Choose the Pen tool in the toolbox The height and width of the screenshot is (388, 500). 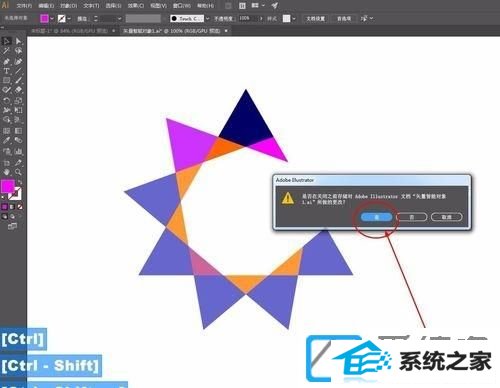coord(6,62)
